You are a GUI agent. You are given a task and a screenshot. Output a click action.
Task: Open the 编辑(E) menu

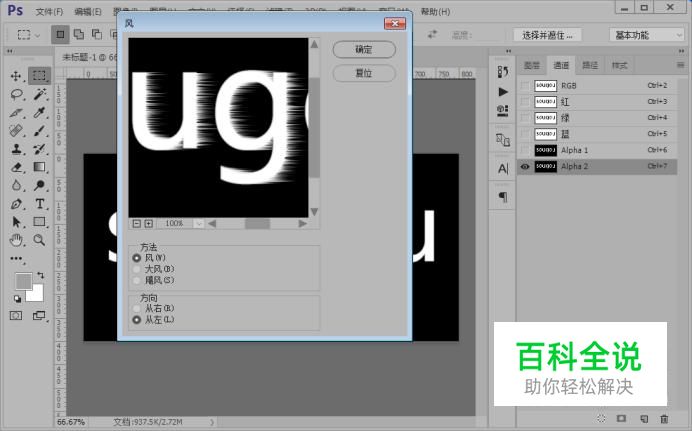click(x=88, y=11)
